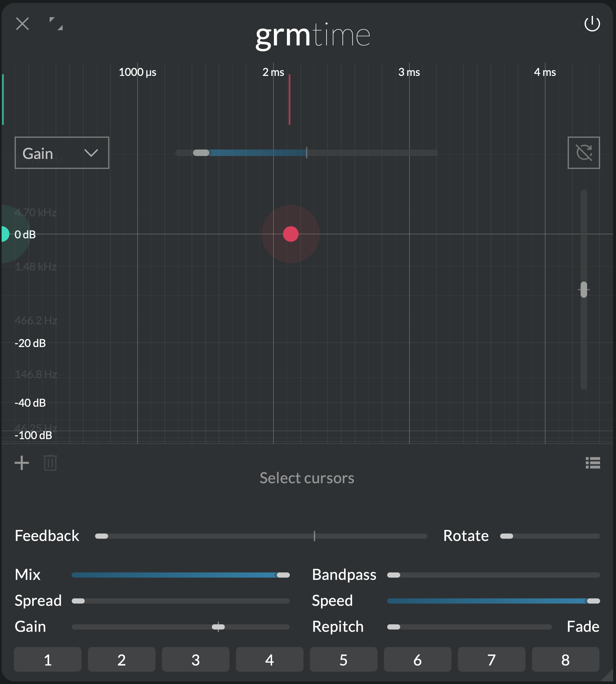Add a new cursor with plus icon
This screenshot has width=616, height=684.
(x=22, y=463)
